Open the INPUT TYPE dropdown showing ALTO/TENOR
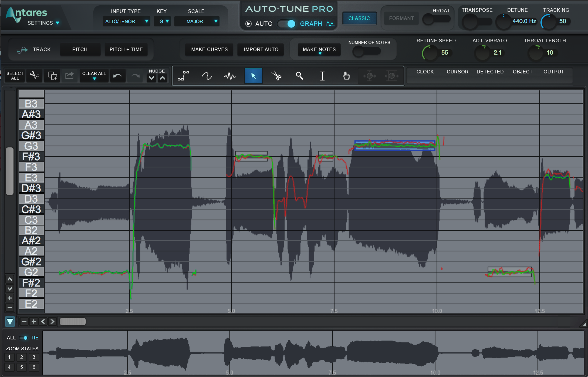 126,21
